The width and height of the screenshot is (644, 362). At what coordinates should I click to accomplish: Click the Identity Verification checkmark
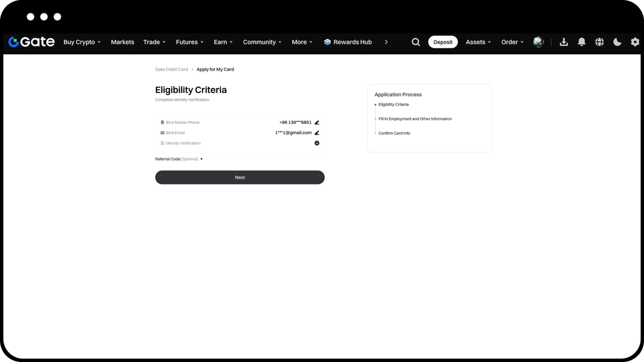point(317,143)
